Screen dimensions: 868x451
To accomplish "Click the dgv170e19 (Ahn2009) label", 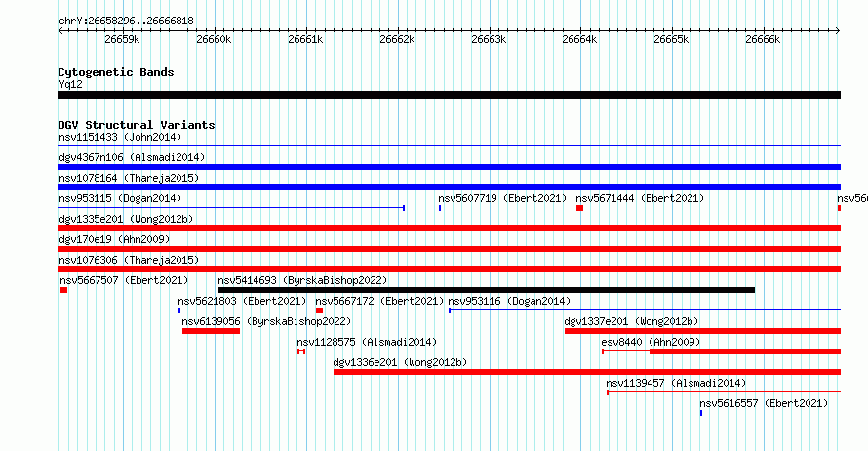I will tap(114, 239).
